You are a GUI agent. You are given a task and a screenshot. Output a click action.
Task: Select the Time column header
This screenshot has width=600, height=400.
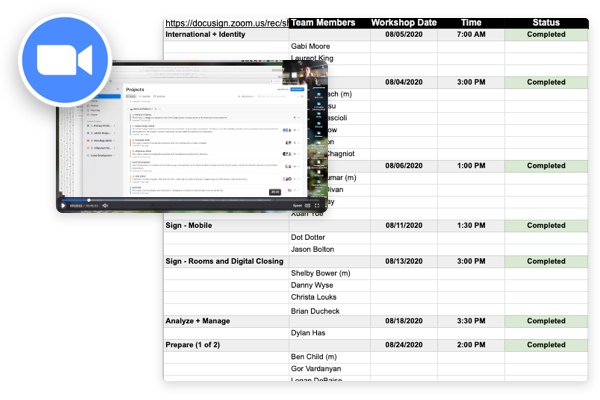pyautogui.click(x=473, y=21)
